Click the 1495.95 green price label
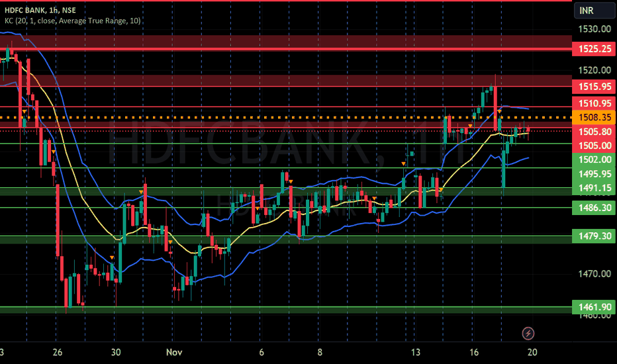 (594, 173)
